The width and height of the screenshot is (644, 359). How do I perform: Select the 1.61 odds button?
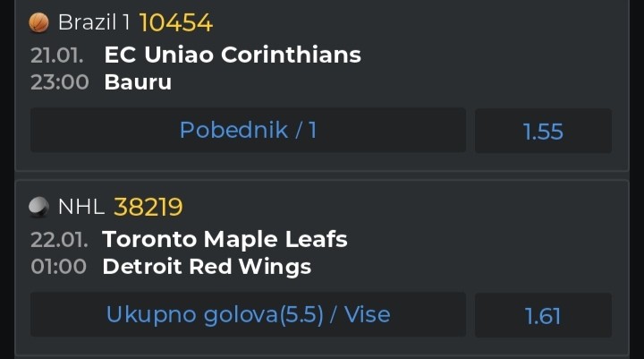tap(543, 315)
